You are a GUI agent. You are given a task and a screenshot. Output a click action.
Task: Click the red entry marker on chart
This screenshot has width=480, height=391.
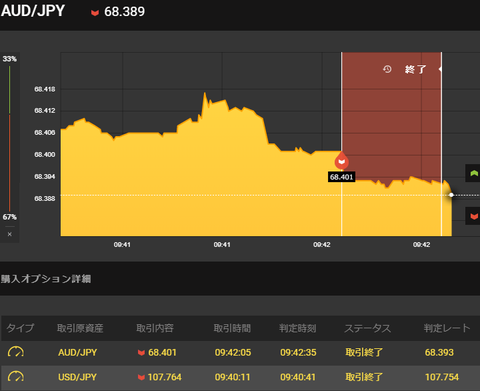342,161
